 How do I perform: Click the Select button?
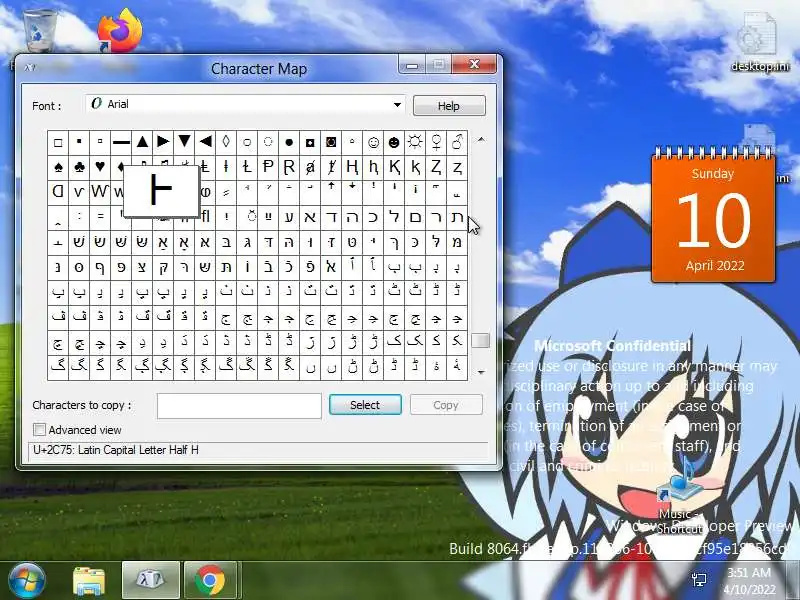click(365, 405)
